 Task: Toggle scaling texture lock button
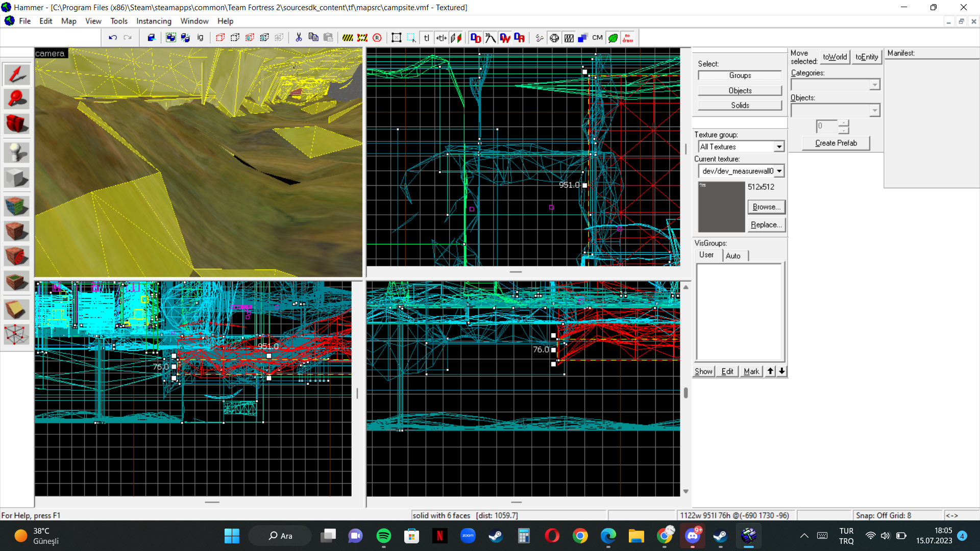tap(442, 38)
